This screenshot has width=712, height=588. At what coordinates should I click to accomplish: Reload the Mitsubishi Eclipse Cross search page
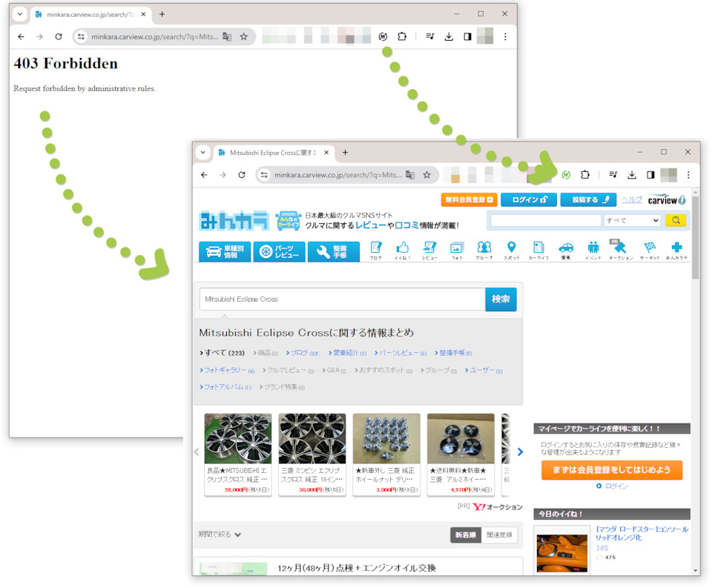(x=242, y=175)
